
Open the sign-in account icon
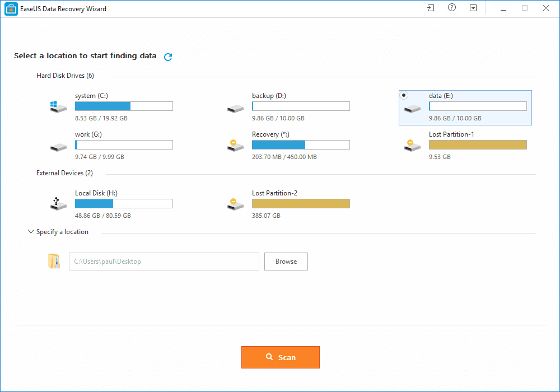pos(430,8)
